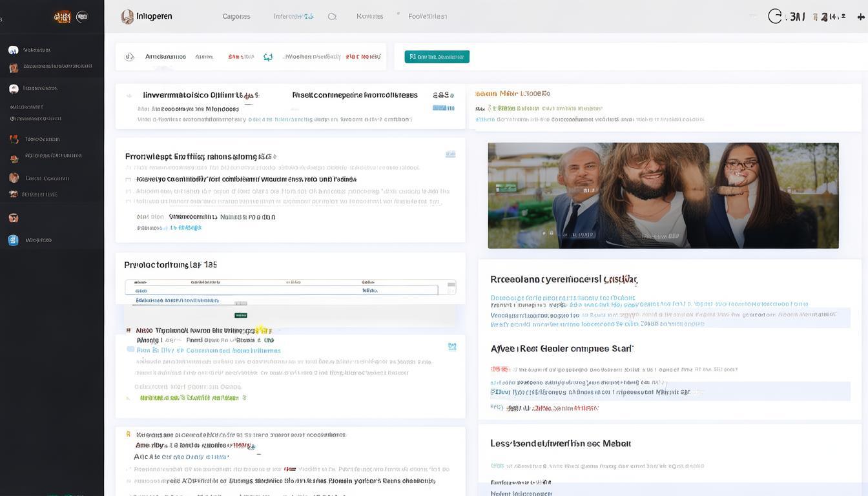Open search with the magnifier icon in the top navigation
Image resolution: width=868 pixels, height=496 pixels.
pos(332,17)
